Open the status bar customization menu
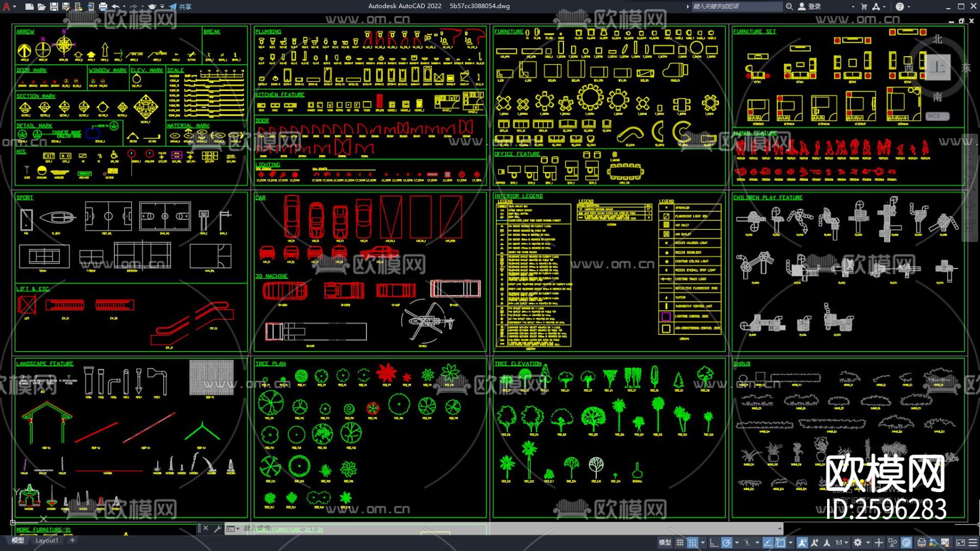This screenshot has width=980, height=551. coord(973,543)
